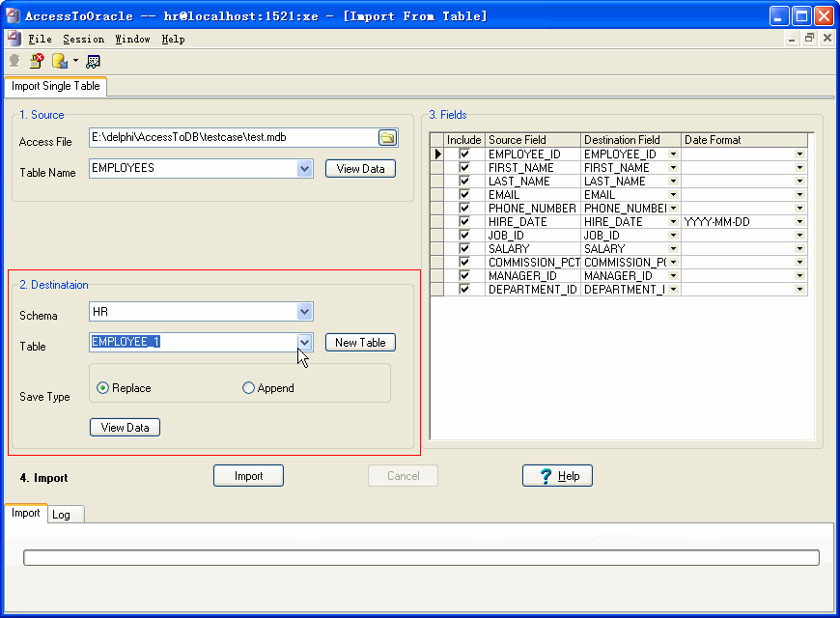Screen dimensions: 840x618
Task: Close the inner Import From Table child window
Action: (x=827, y=38)
